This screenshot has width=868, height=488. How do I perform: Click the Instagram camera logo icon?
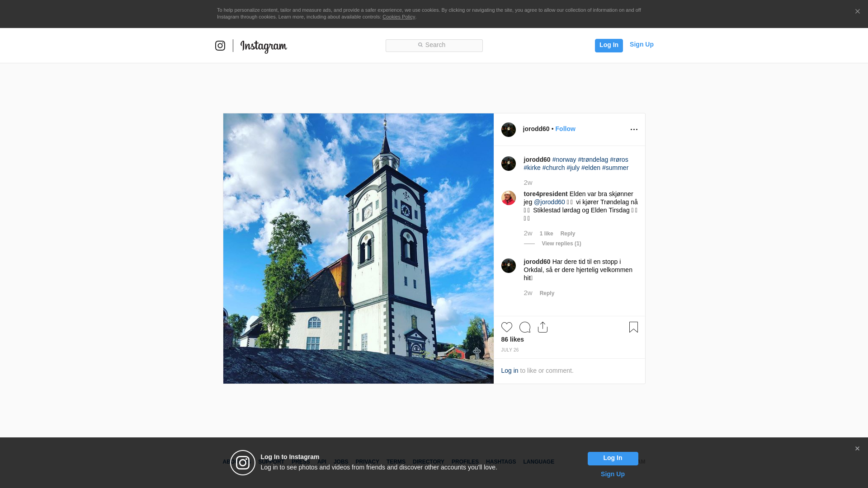(220, 46)
